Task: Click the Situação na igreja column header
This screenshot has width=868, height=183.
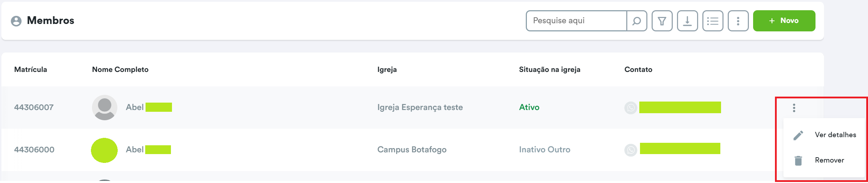Action: (549, 69)
